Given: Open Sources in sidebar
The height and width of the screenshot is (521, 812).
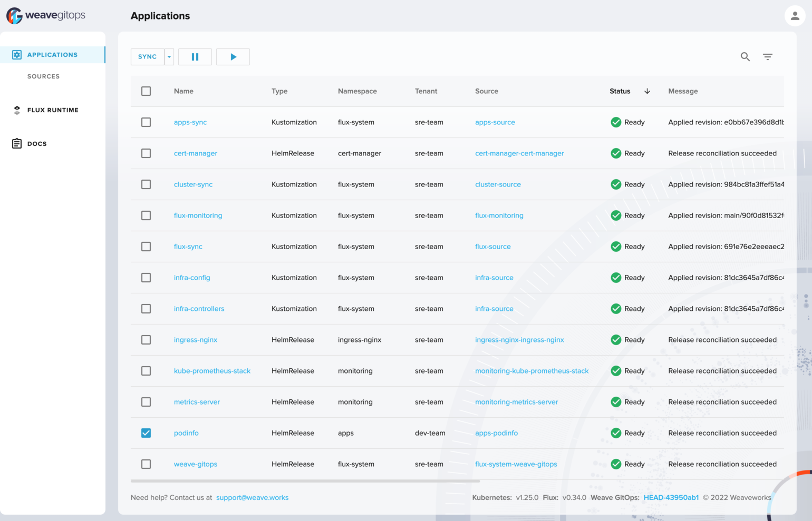Looking at the screenshot, I should 43,76.
